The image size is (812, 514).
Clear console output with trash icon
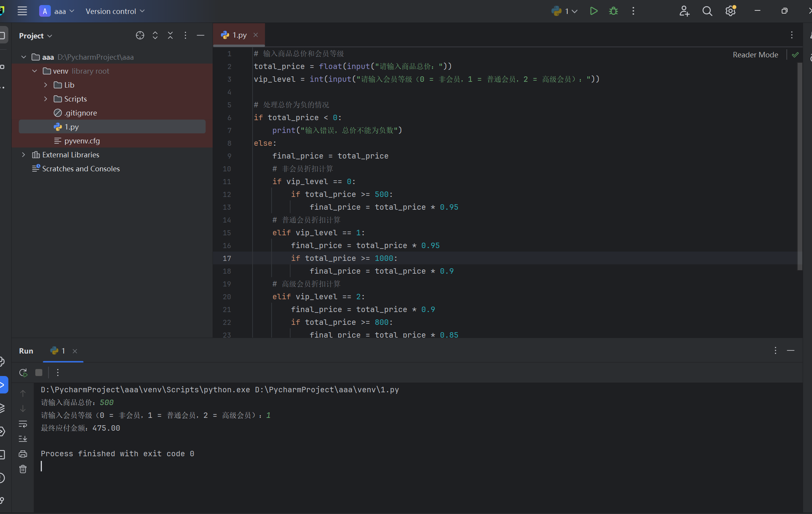point(23,469)
